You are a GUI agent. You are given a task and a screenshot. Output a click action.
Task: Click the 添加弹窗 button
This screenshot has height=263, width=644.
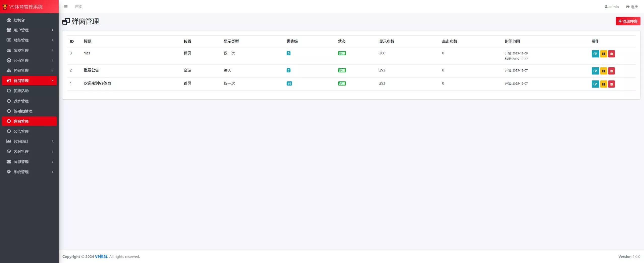(x=628, y=21)
